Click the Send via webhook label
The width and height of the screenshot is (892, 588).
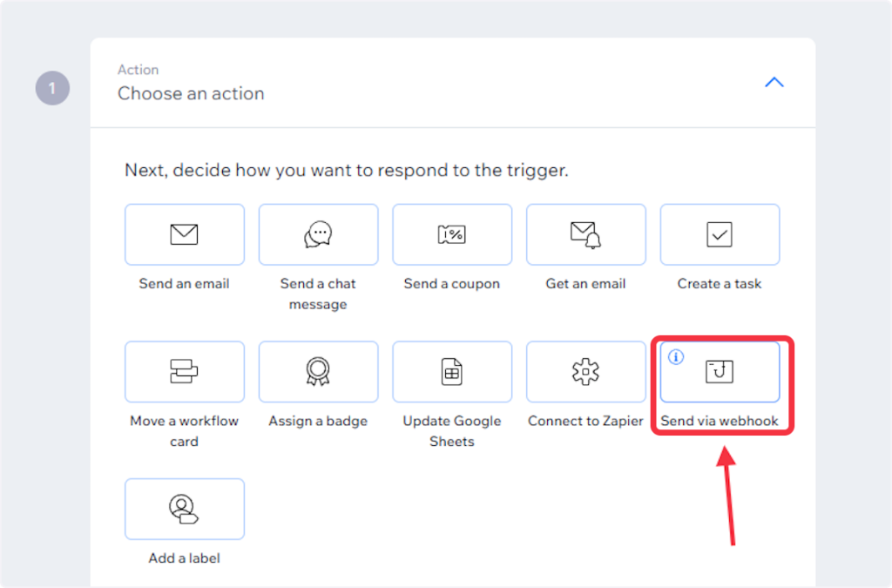tap(720, 421)
